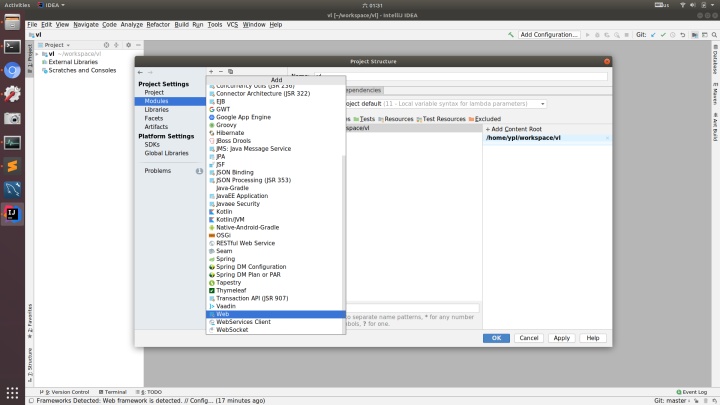Open the Event Log
The width and height of the screenshot is (720, 405).
coord(692,392)
